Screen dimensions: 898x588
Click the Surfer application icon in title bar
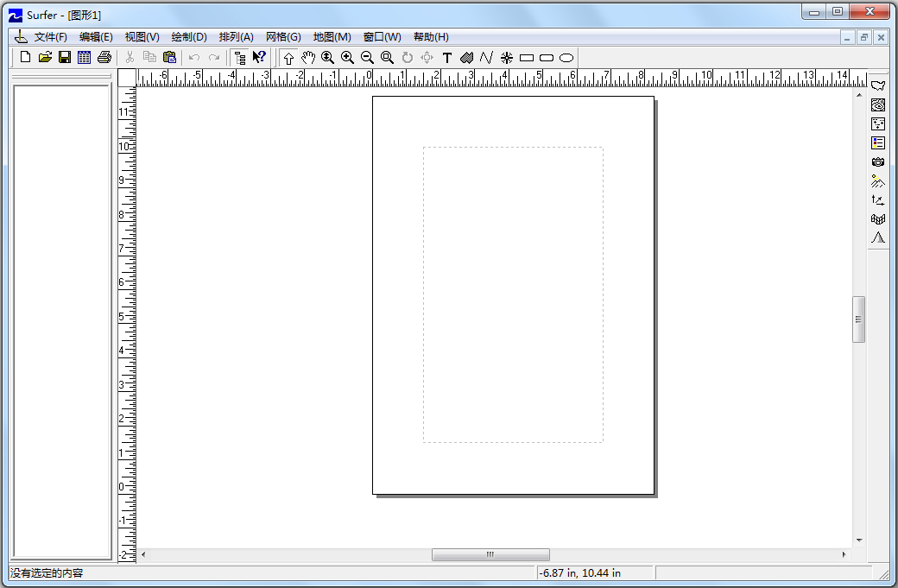coord(16,15)
